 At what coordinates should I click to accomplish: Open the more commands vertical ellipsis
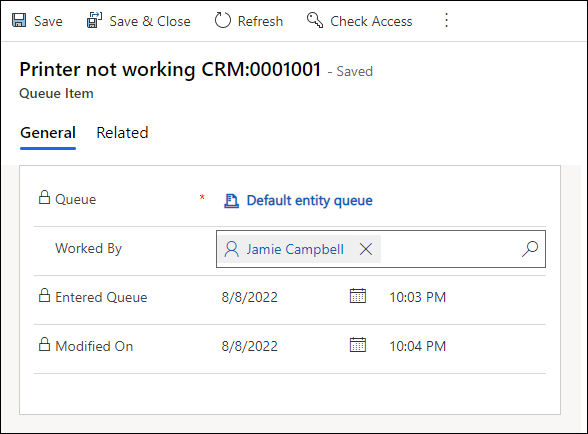pos(446,20)
